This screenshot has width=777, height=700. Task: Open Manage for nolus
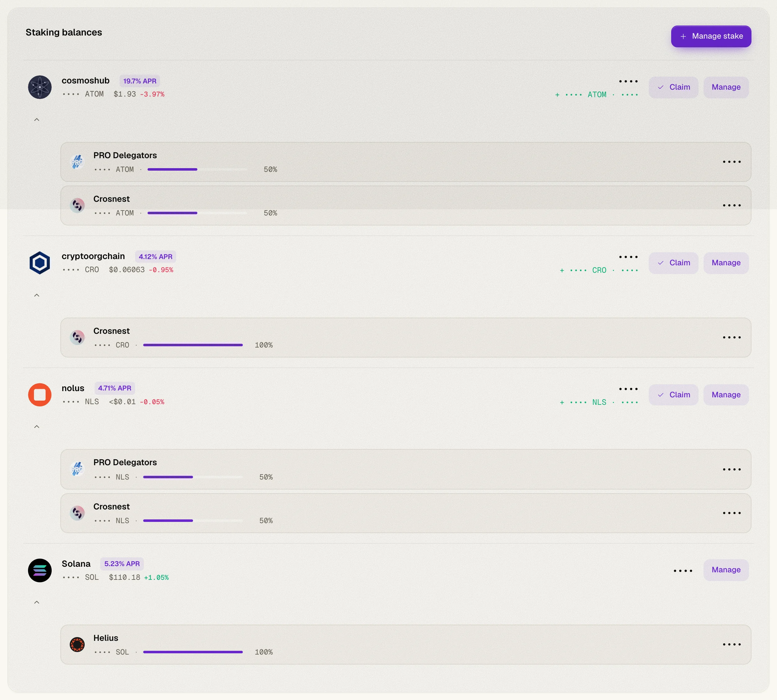(726, 395)
